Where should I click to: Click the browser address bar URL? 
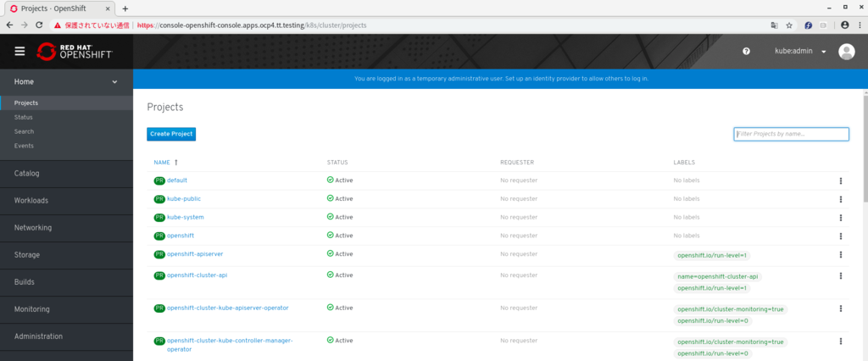coord(251,25)
